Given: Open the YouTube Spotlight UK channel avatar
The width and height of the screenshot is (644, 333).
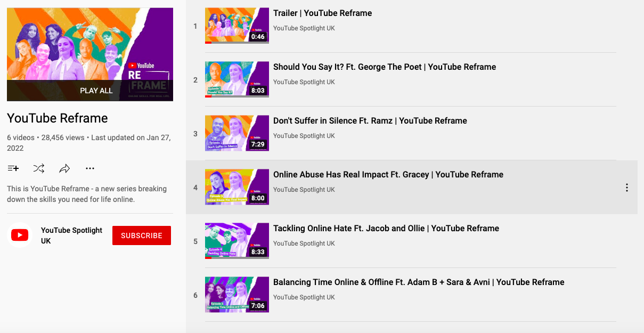Looking at the screenshot, I should pyautogui.click(x=20, y=235).
